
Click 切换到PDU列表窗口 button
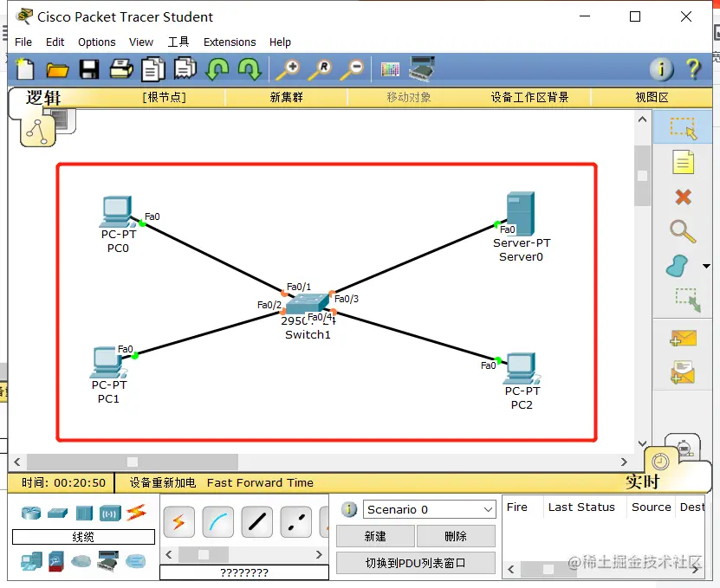(416, 563)
